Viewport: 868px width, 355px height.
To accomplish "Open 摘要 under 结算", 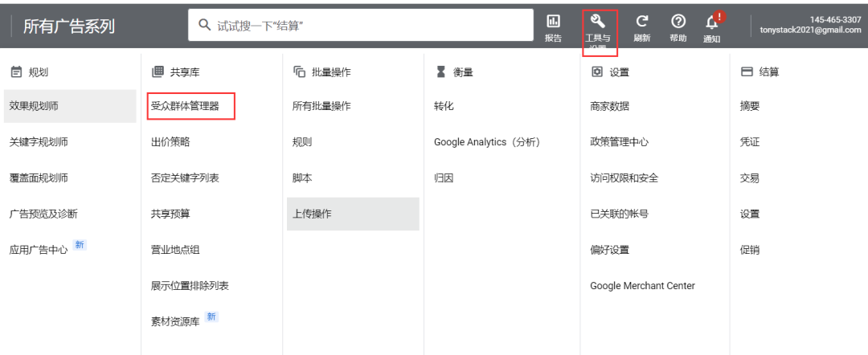I will [750, 106].
